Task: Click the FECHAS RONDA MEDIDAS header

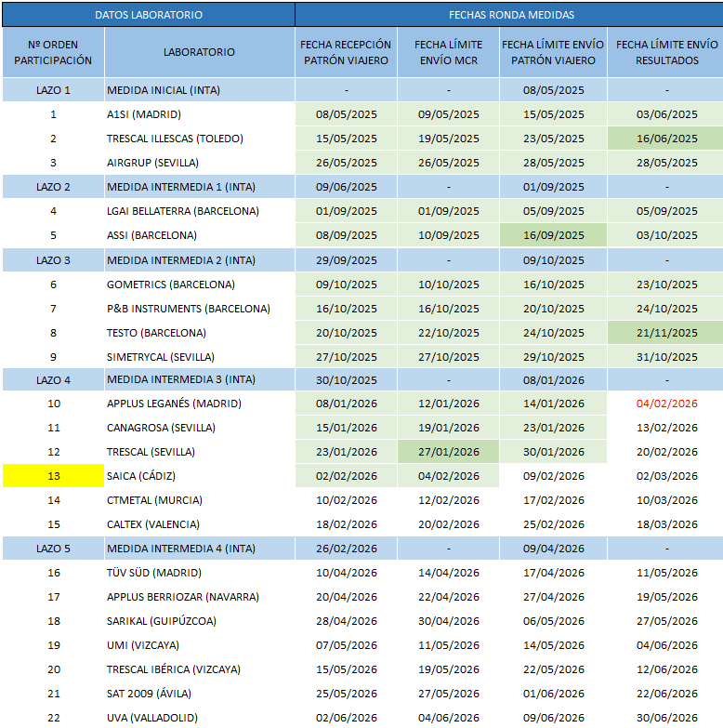Action: [510, 15]
